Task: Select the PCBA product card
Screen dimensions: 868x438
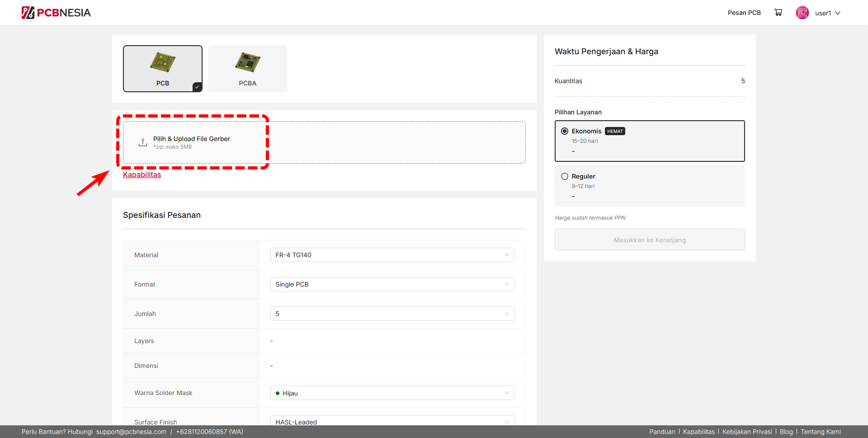Action: coord(248,69)
